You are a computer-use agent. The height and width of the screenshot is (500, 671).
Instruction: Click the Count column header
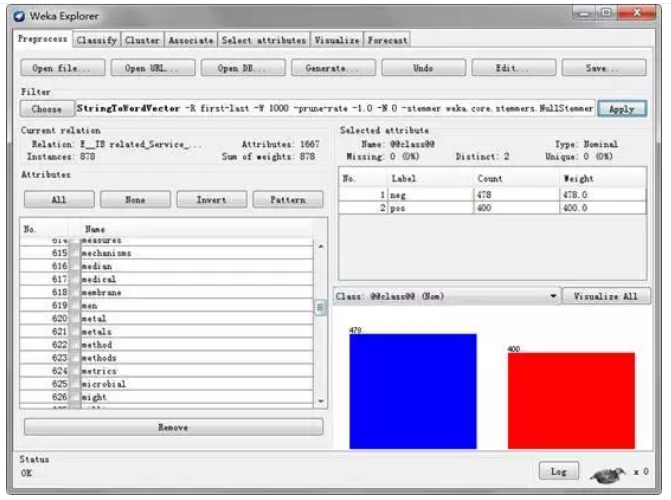pyautogui.click(x=517, y=179)
